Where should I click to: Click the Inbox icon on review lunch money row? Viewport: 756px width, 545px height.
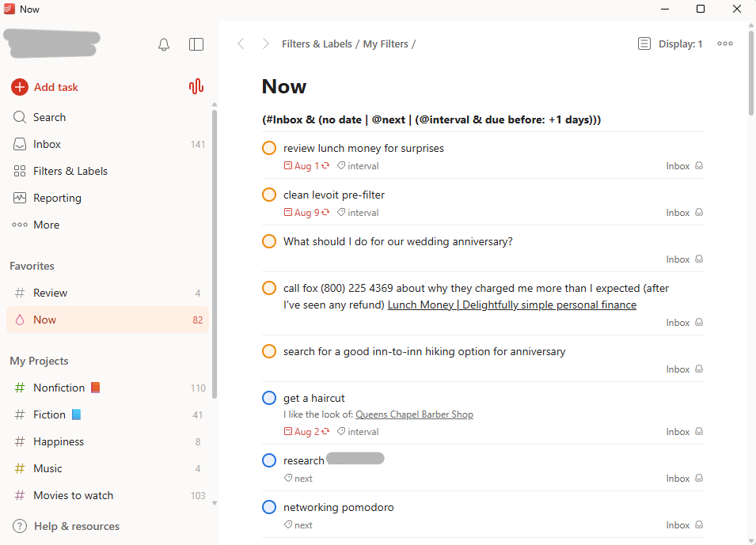tap(699, 166)
